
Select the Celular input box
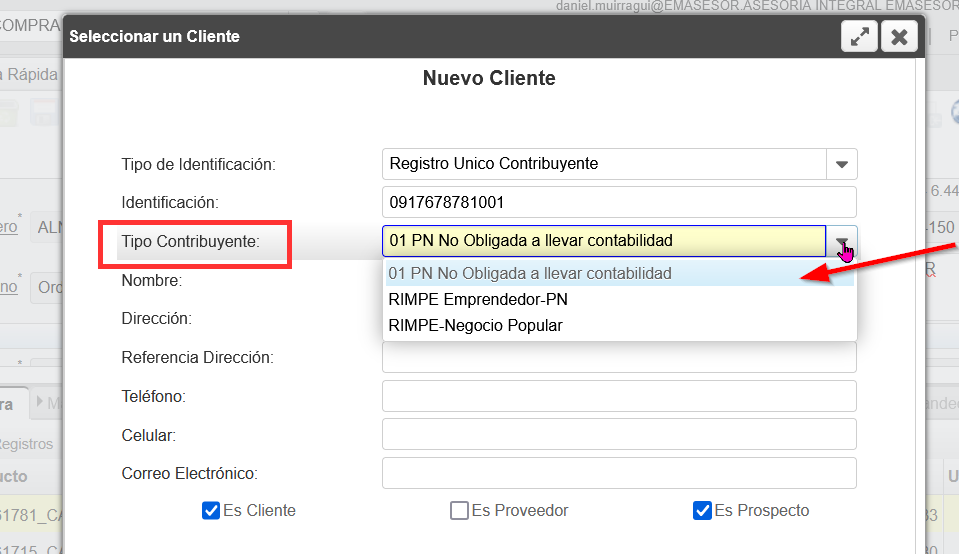point(619,434)
